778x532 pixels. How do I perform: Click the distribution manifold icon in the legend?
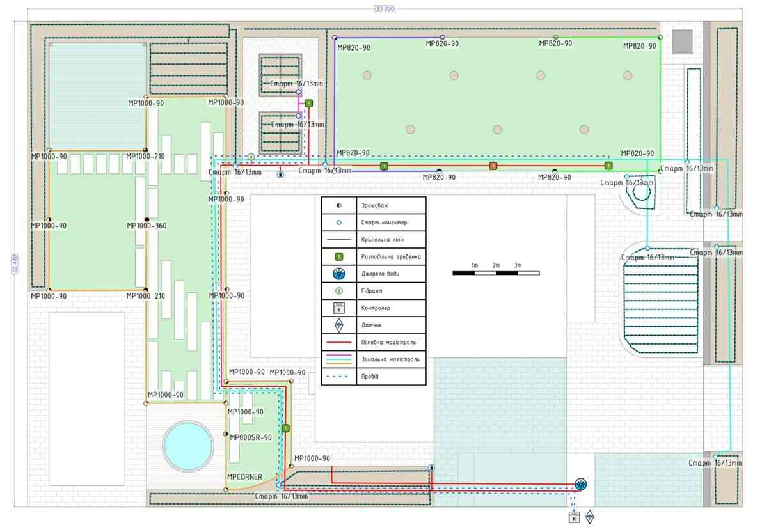339,256
